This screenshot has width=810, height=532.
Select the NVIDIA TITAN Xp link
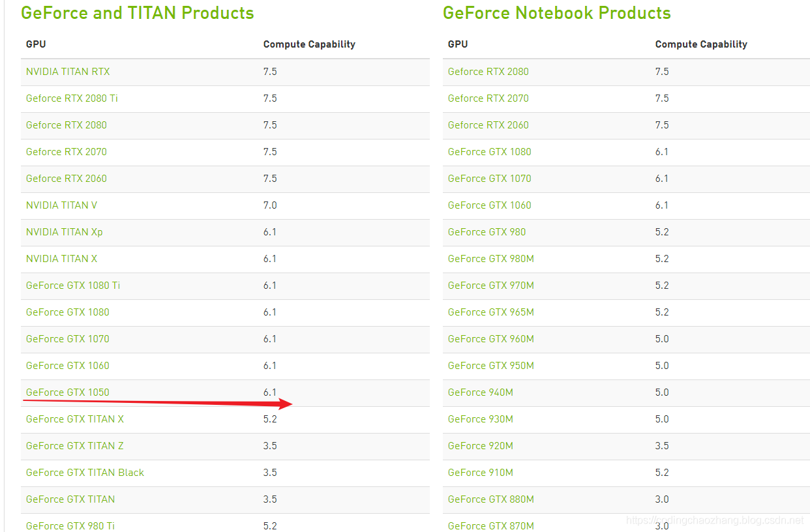click(x=64, y=232)
